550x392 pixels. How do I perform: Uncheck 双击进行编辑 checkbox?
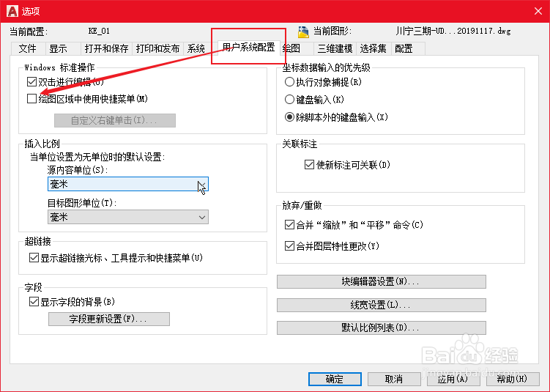[x=31, y=82]
